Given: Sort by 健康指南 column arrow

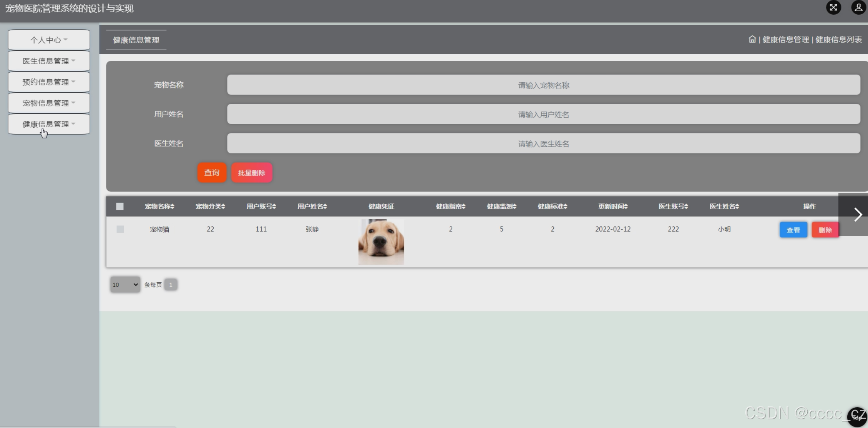Looking at the screenshot, I should pos(464,207).
